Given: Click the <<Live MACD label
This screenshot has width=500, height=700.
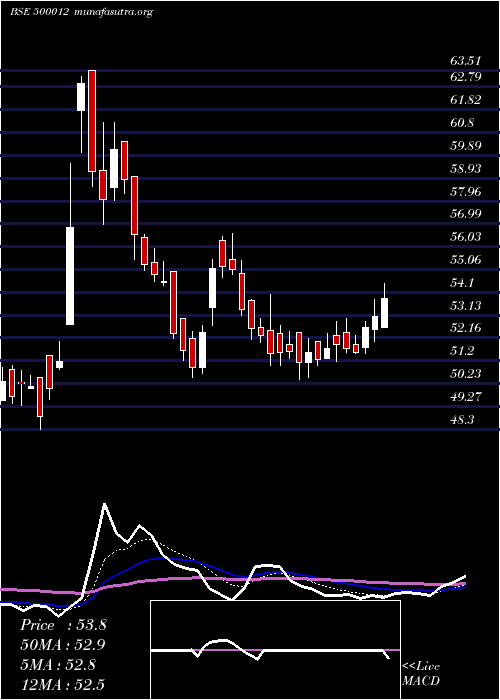Looking at the screenshot, I should point(421,674).
